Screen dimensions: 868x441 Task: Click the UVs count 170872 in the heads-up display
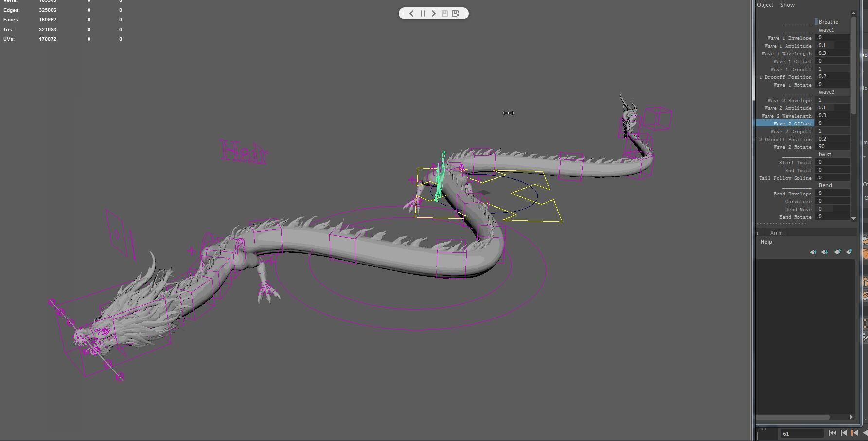click(x=47, y=39)
